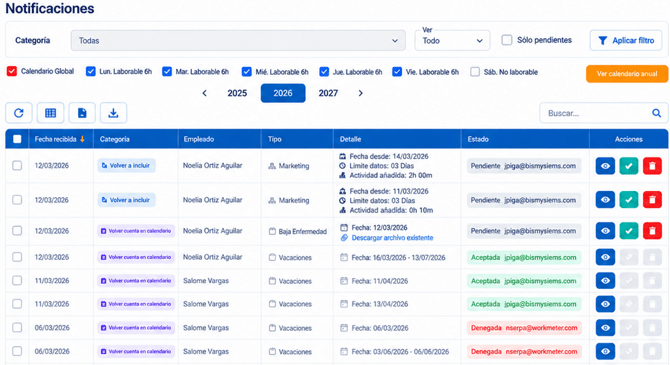Go to next year arrow

point(360,93)
